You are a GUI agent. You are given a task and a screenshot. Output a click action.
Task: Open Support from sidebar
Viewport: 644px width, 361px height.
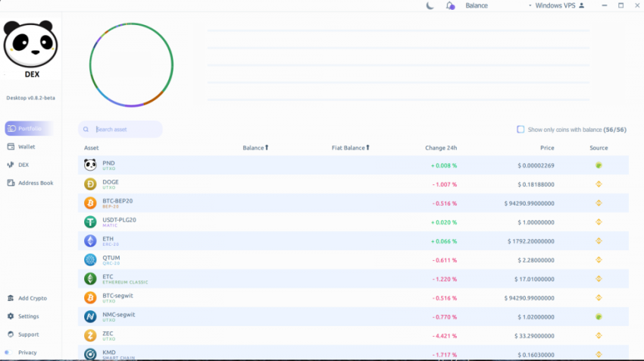[23, 334]
